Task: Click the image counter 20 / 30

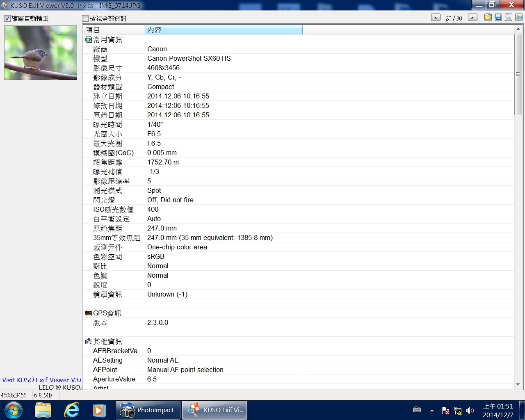Action: pyautogui.click(x=454, y=18)
